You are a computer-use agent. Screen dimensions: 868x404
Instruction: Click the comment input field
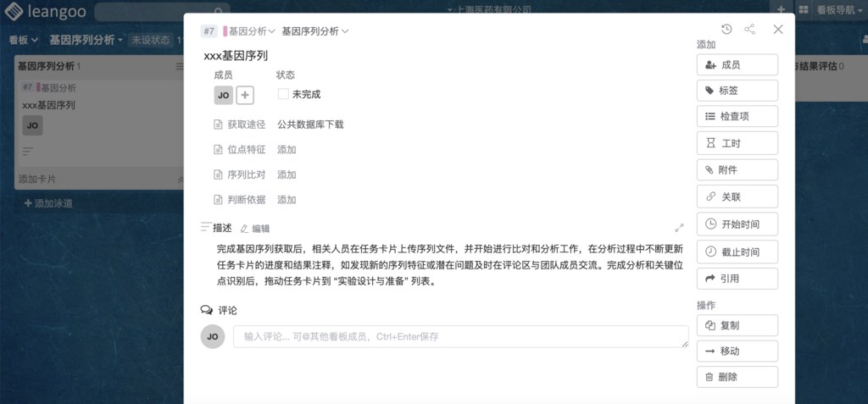tap(460, 337)
